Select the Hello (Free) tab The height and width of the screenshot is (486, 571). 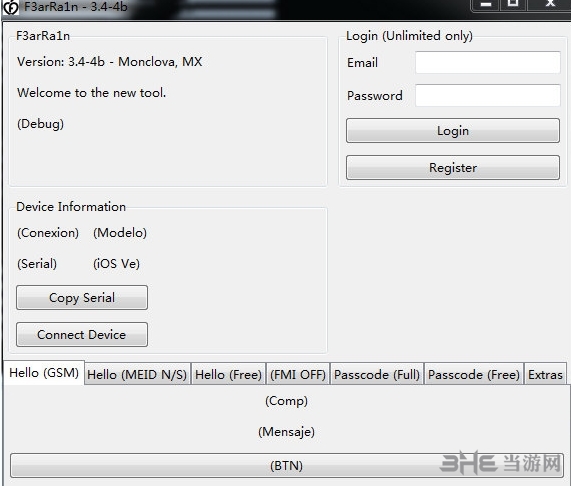click(228, 374)
